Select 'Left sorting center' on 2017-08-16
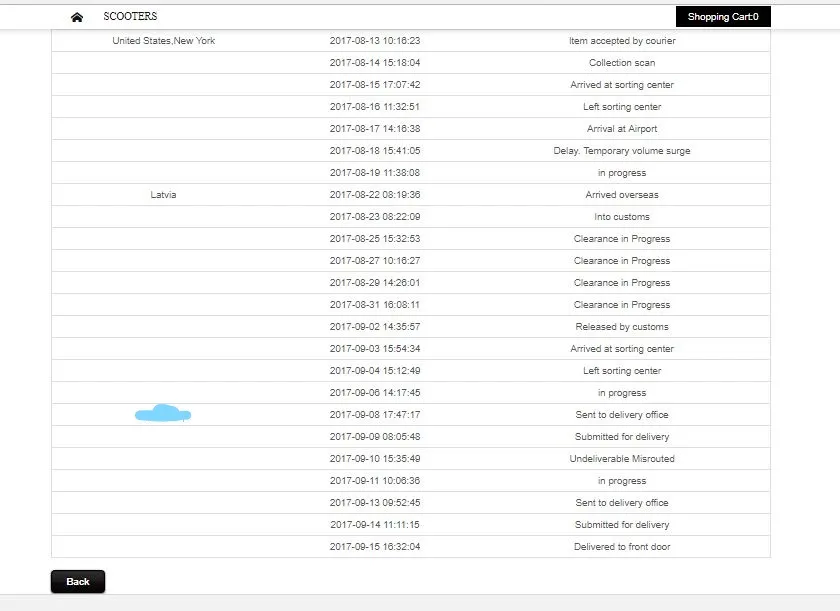This screenshot has height=611, width=840. [622, 107]
